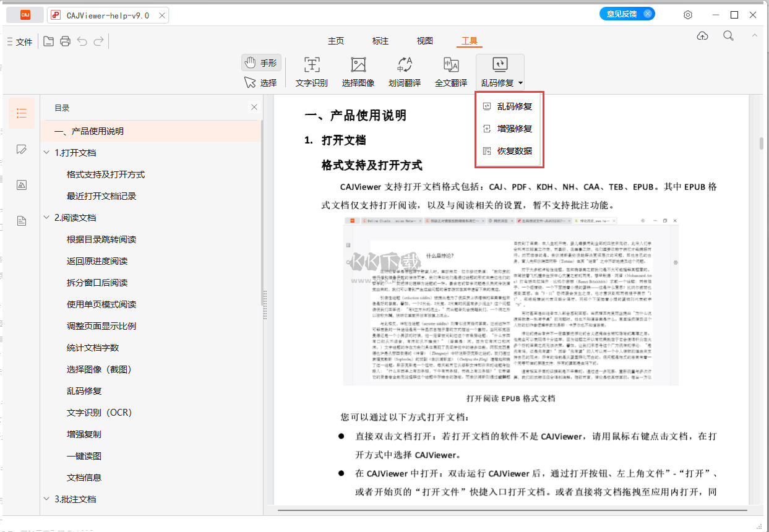769x532 pixels.
Task: Select 恢复数据 in the repair menu
Action: [x=514, y=151]
